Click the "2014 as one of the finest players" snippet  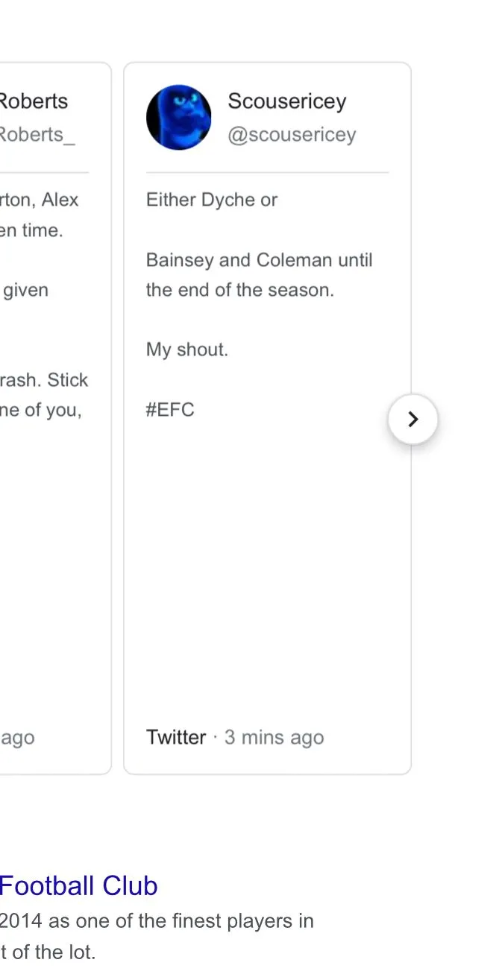(157, 920)
